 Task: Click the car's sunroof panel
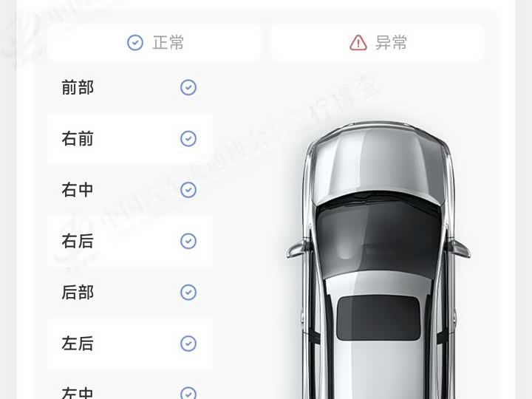click(378, 318)
